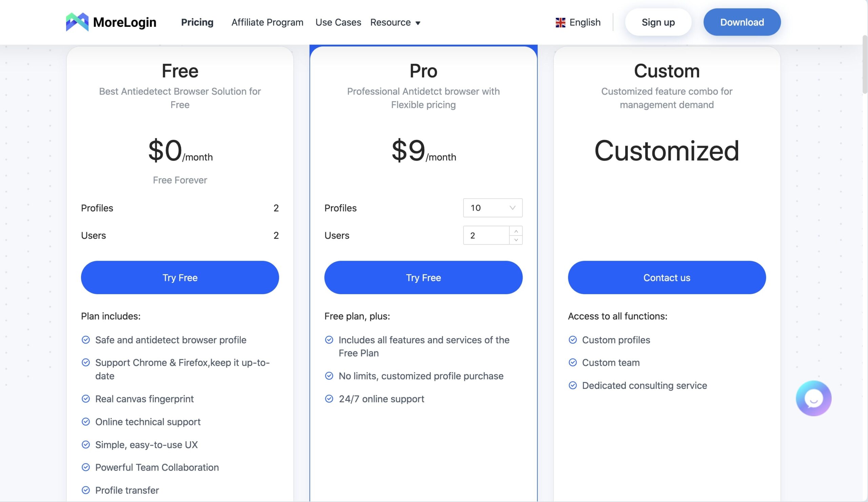Click the UK flag language icon
This screenshot has width=868, height=502.
coord(560,22)
